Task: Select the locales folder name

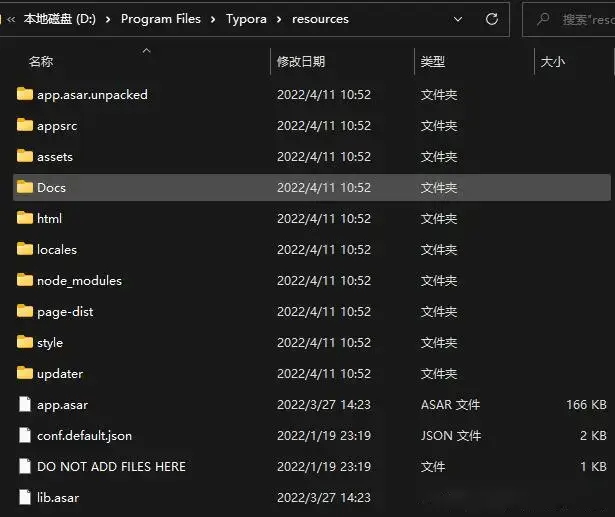Action: click(x=57, y=249)
